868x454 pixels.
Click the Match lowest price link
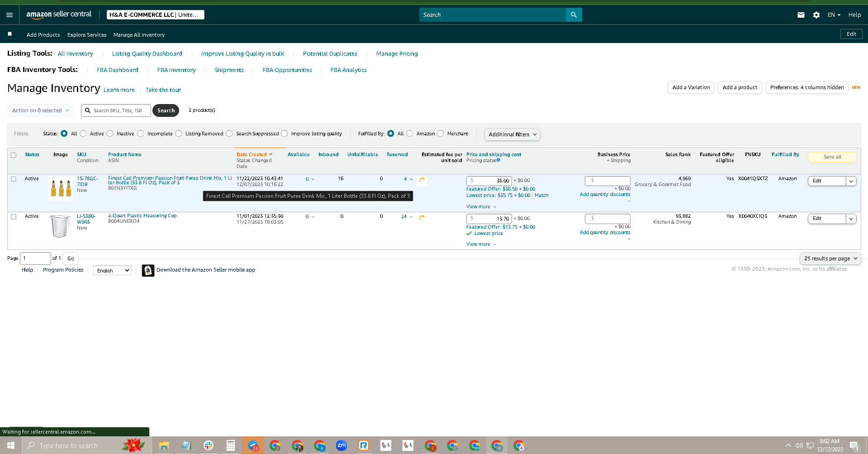coord(541,196)
